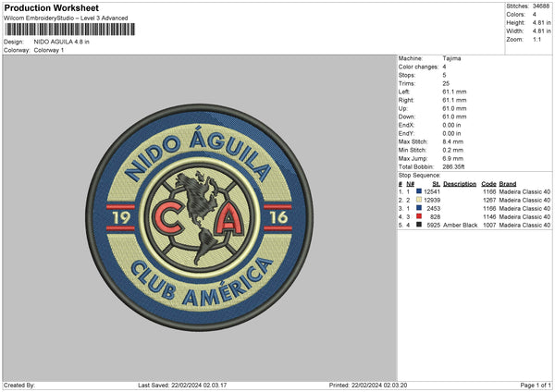The image size is (555, 392).
Task: Click Min Stitch value 0.2 mm
Action: click(452, 150)
